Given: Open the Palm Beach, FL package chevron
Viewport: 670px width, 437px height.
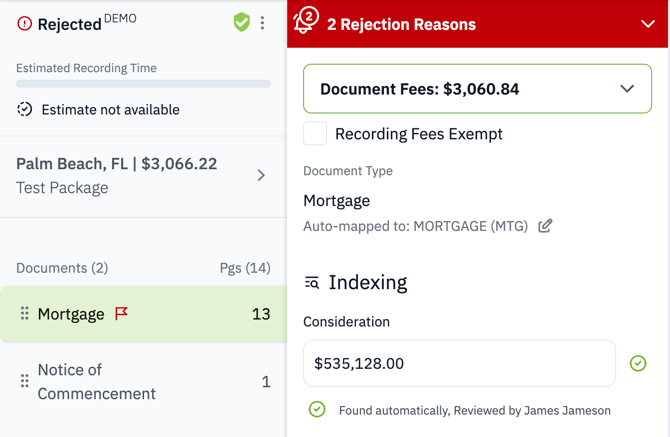Looking at the screenshot, I should pos(261,176).
